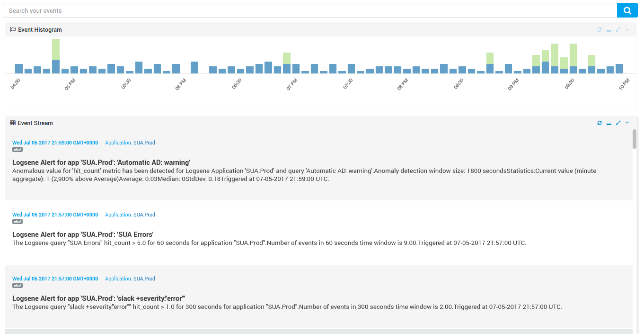Screen dimensions: 644x334
Task: Click the Event Stream table icon
Action: (13, 123)
